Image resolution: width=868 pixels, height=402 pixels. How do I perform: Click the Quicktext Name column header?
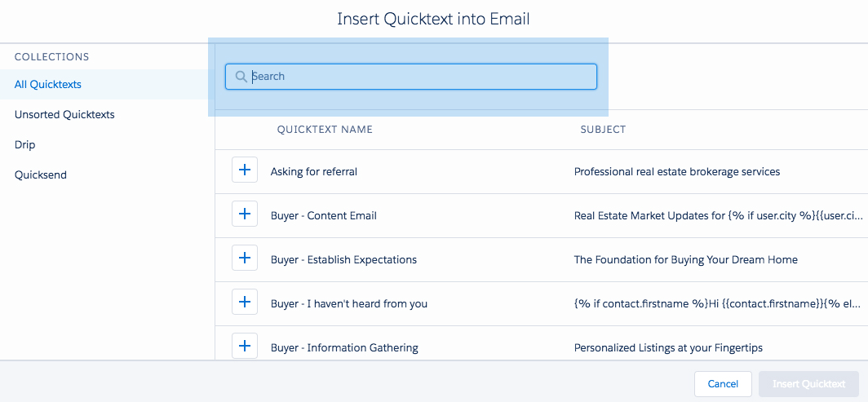point(325,130)
